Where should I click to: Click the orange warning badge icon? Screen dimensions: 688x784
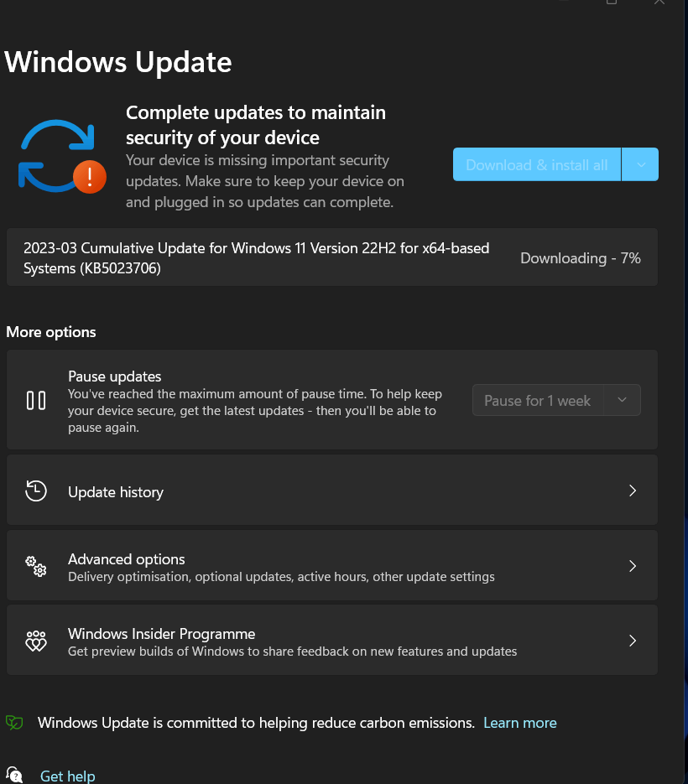pyautogui.click(x=90, y=176)
